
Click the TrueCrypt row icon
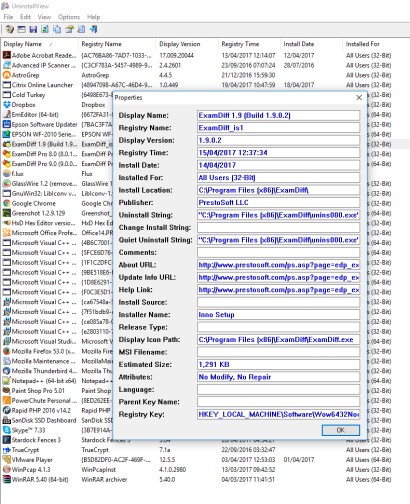(x=6, y=450)
